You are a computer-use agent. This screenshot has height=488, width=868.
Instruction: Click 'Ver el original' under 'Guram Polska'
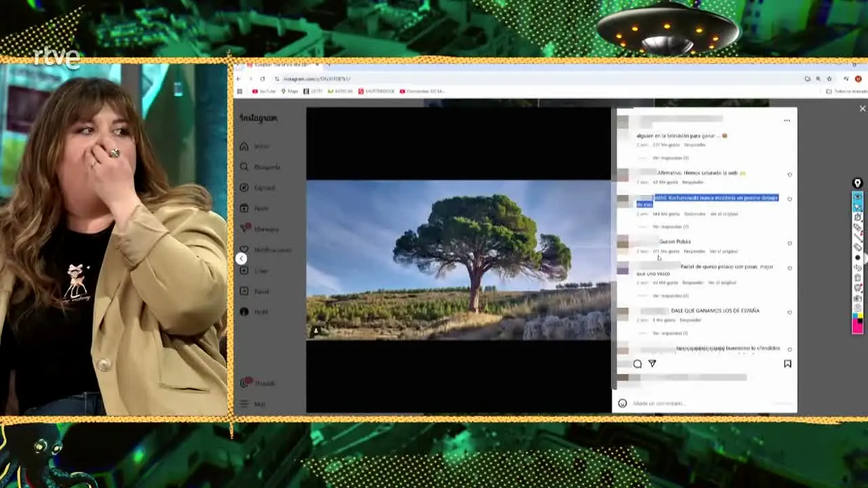coord(724,251)
